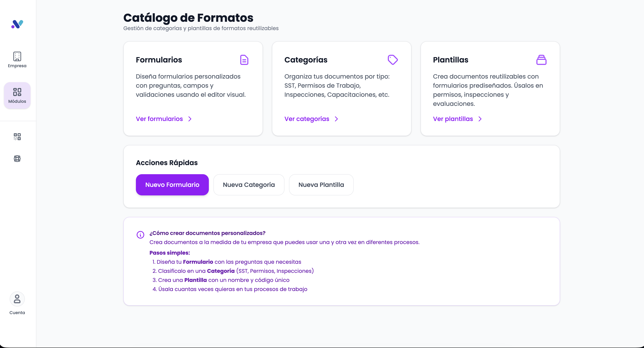Click the Formularios document icon
The image size is (644, 348).
(244, 60)
